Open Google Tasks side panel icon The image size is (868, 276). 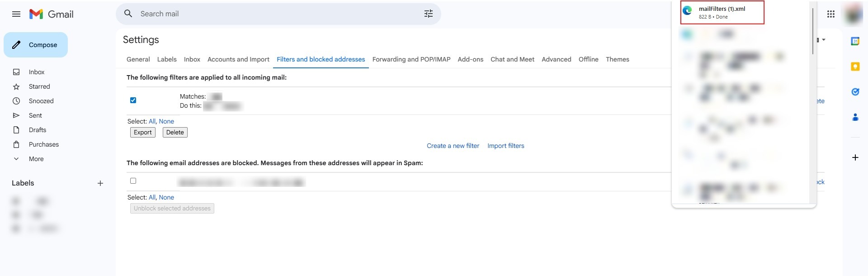click(855, 92)
